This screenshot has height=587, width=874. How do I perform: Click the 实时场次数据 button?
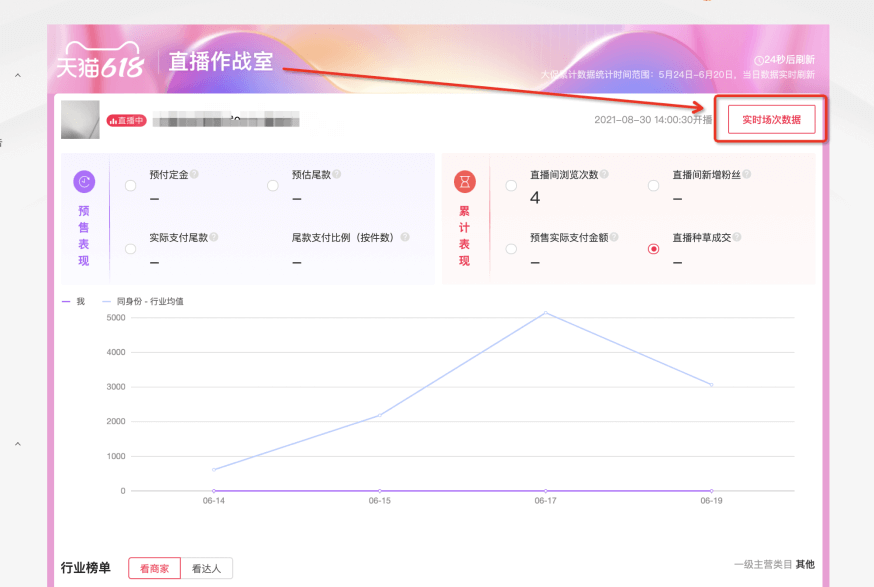[771, 119]
